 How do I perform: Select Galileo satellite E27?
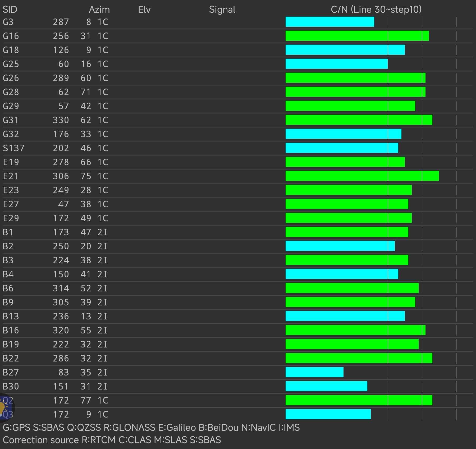11,204
